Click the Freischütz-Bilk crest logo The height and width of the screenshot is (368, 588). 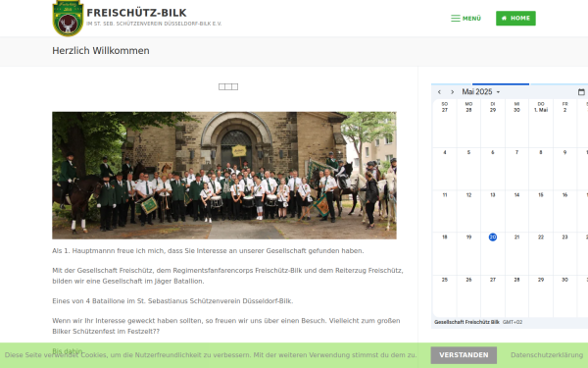(68, 19)
